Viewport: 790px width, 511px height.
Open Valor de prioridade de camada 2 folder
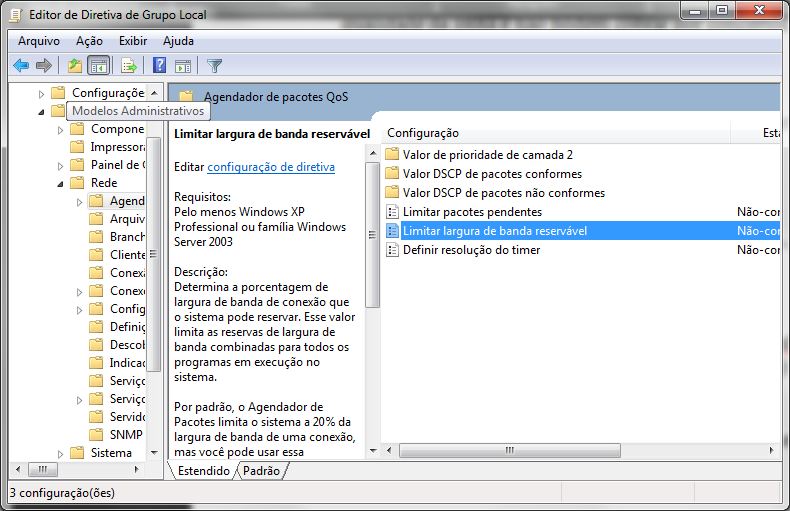point(488,155)
